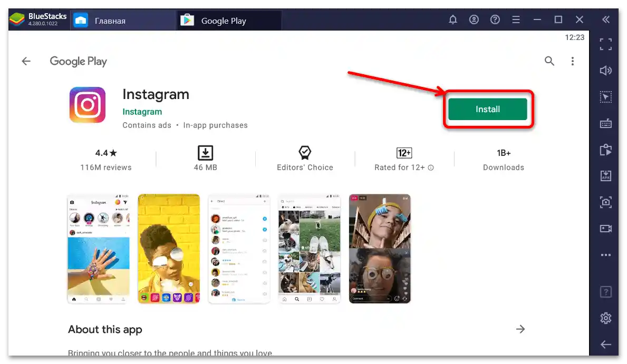627x364 pixels.
Task: Open BlueStacks hamburger menu
Action: 516,19
